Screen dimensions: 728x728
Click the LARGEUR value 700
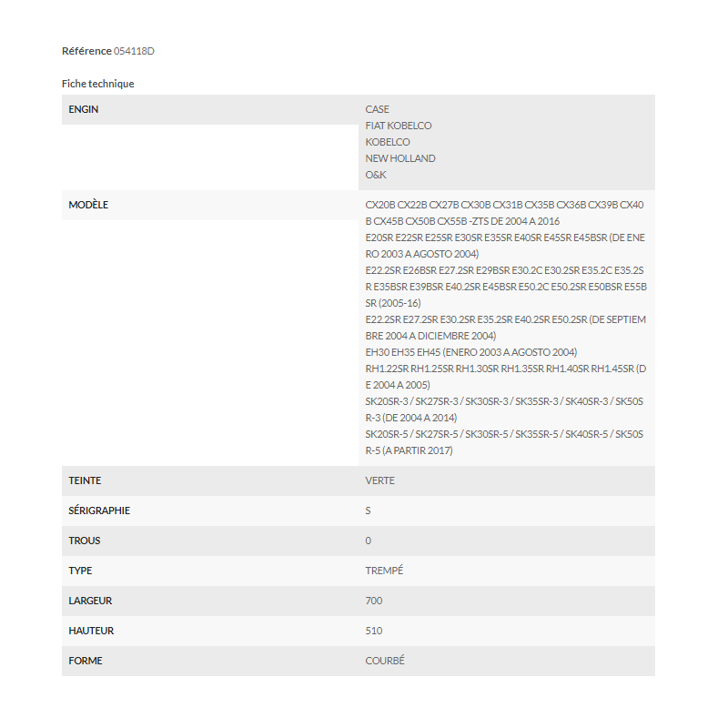[374, 601]
